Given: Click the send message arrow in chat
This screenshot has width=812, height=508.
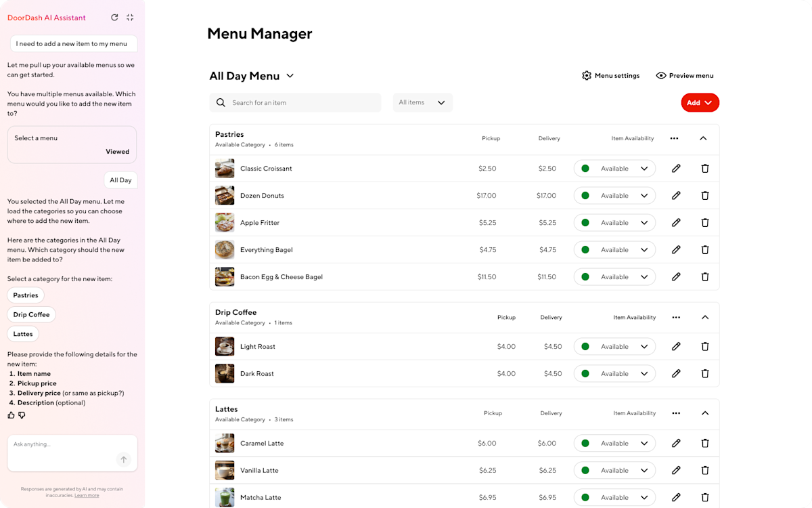Looking at the screenshot, I should pos(124,459).
